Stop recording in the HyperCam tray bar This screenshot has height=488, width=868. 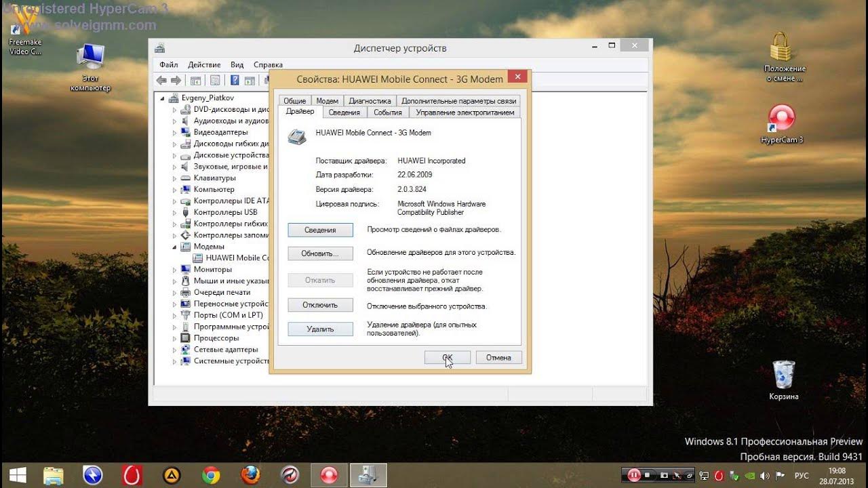pyautogui.click(x=648, y=475)
